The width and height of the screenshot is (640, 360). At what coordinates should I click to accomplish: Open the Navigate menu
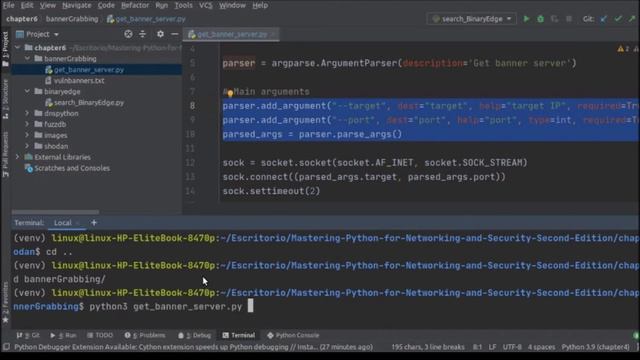tap(77, 5)
